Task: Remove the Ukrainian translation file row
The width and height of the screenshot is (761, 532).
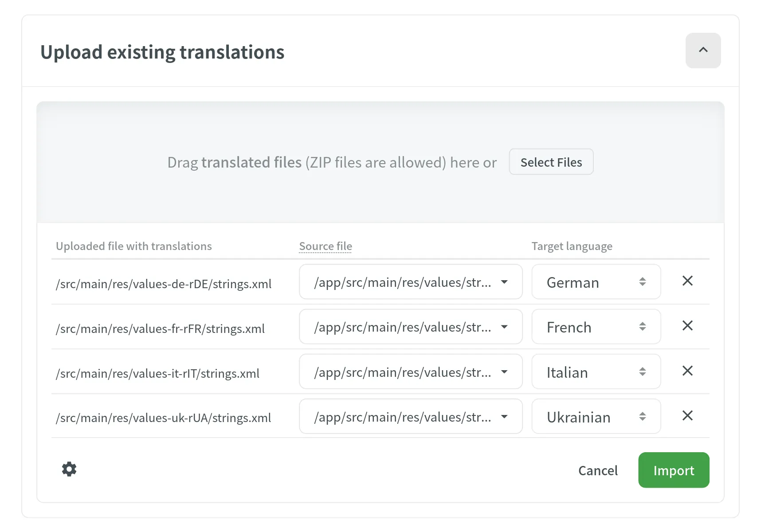Action: click(687, 416)
